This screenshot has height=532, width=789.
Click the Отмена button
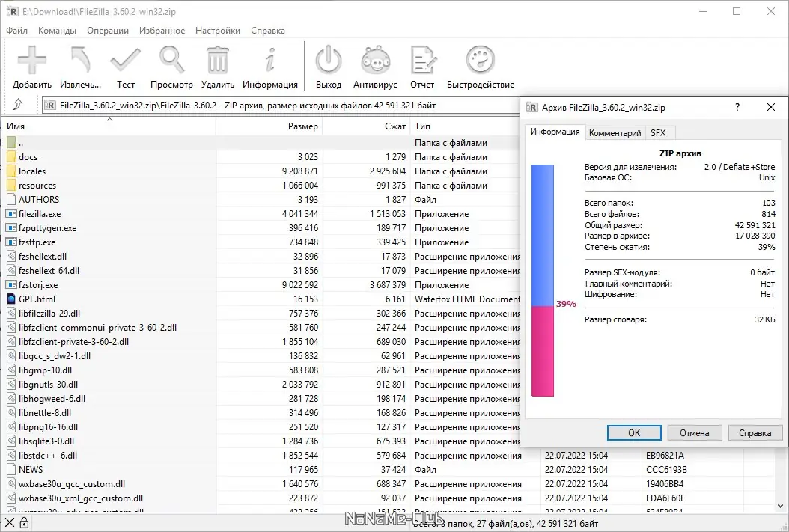[x=695, y=433]
